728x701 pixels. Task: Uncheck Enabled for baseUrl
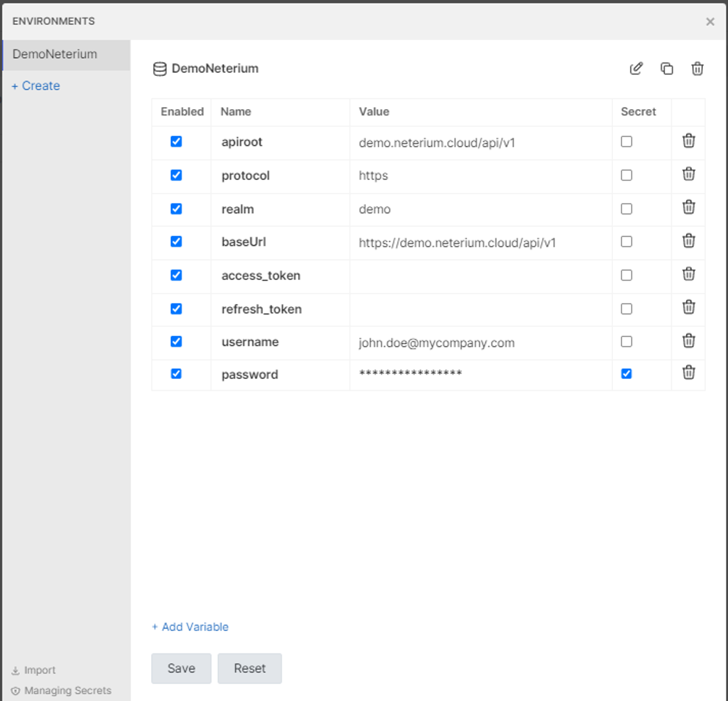click(176, 242)
